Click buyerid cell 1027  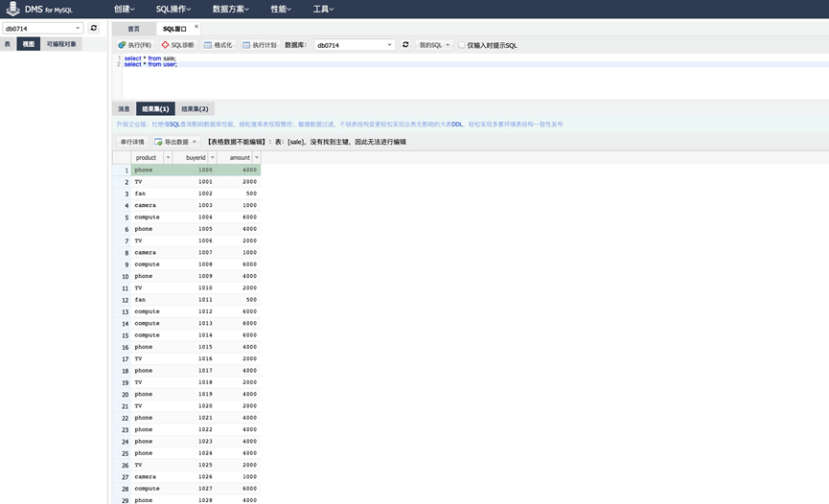coord(195,489)
